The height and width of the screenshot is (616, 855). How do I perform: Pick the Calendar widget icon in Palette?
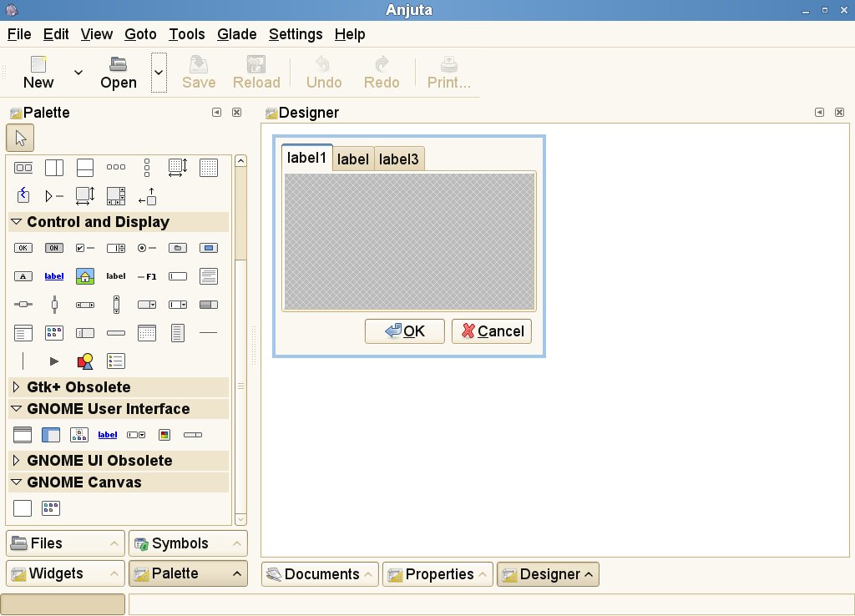(x=147, y=333)
